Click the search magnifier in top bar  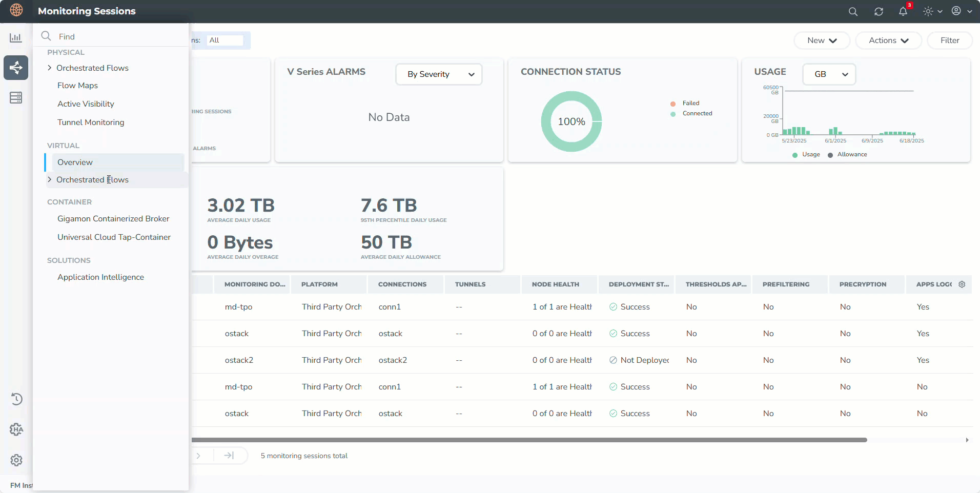click(x=853, y=11)
